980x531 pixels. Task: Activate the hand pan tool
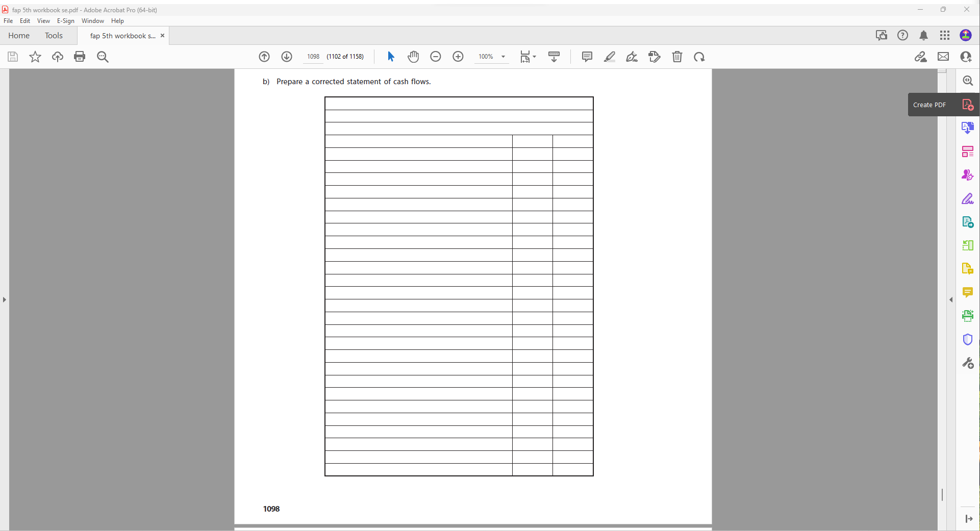pyautogui.click(x=413, y=57)
